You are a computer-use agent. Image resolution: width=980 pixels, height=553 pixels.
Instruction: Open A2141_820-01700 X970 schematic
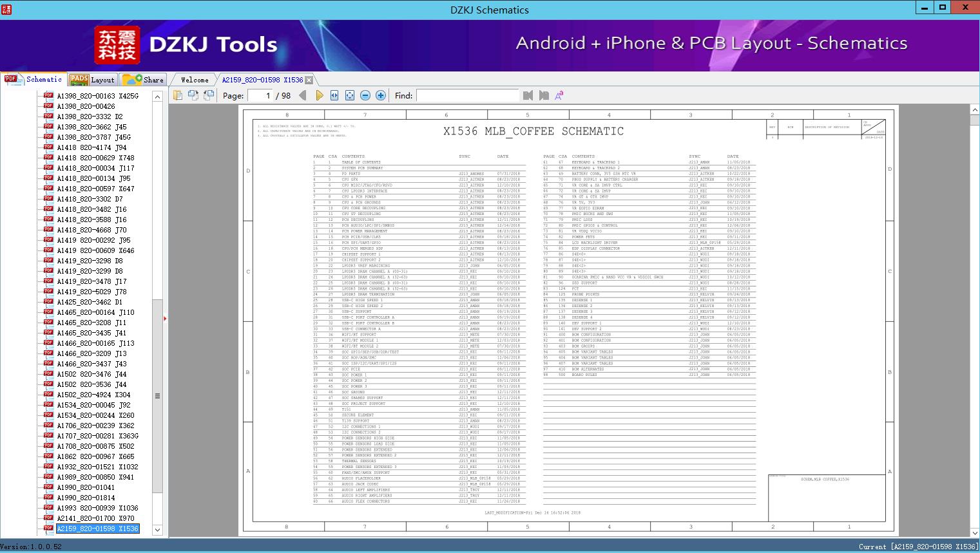(x=95, y=518)
